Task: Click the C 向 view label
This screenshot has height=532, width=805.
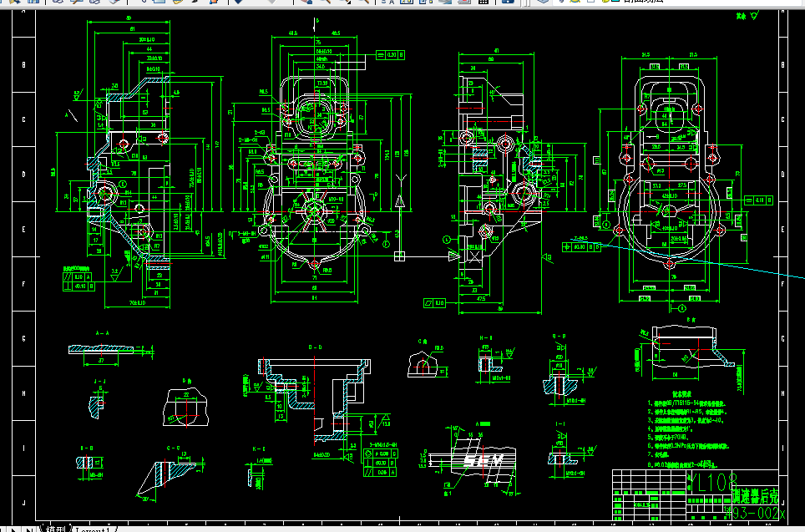Action: pyautogui.click(x=423, y=341)
